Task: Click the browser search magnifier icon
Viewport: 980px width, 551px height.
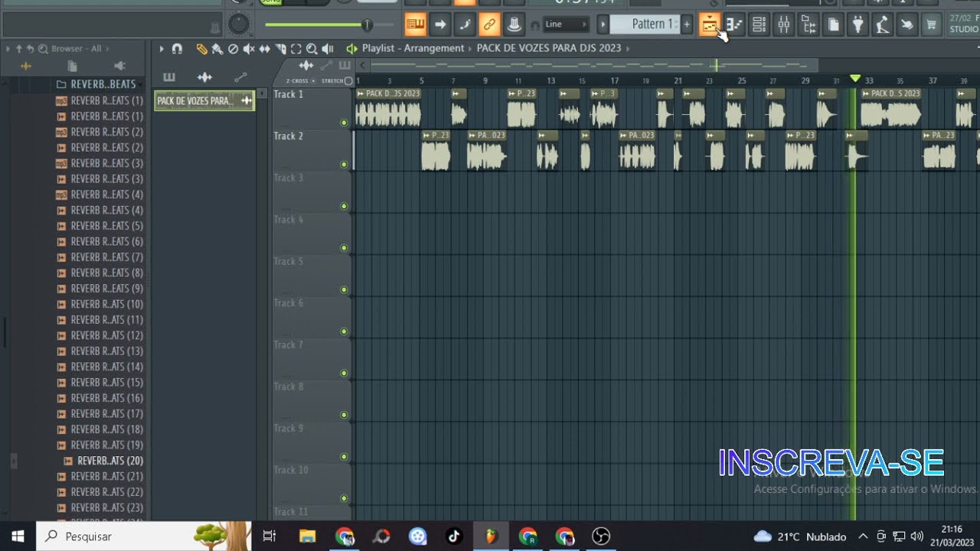Action: click(x=43, y=48)
